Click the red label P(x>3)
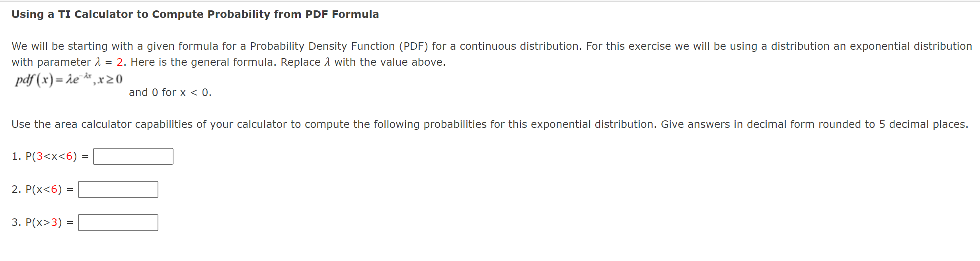The height and width of the screenshot is (261, 980). 45,223
